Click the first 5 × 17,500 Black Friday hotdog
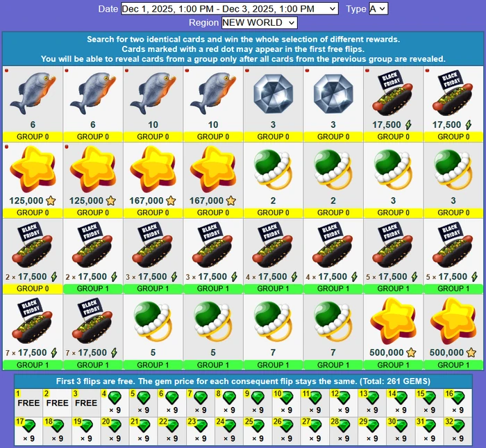Image resolution: width=486 pixels, height=448 pixels. (x=393, y=256)
